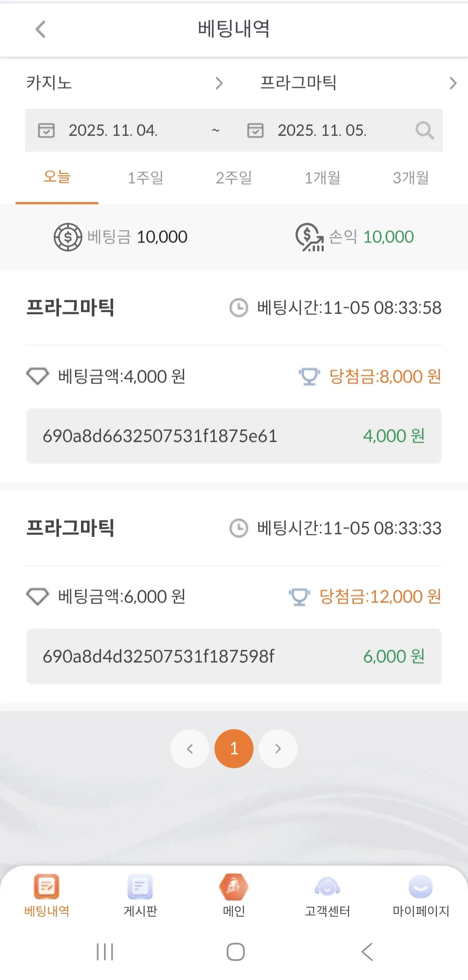Screen dimensions: 468x980
Task: Open the end date calendar icon
Action: point(255,130)
